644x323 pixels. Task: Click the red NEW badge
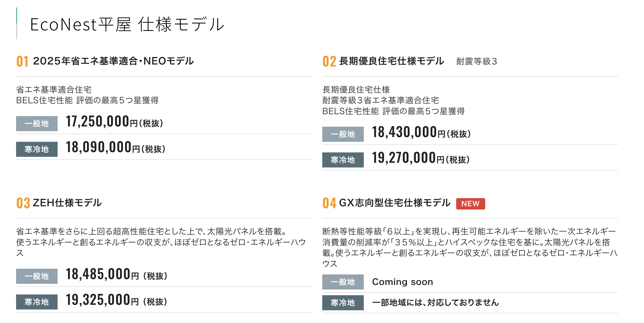(x=470, y=204)
